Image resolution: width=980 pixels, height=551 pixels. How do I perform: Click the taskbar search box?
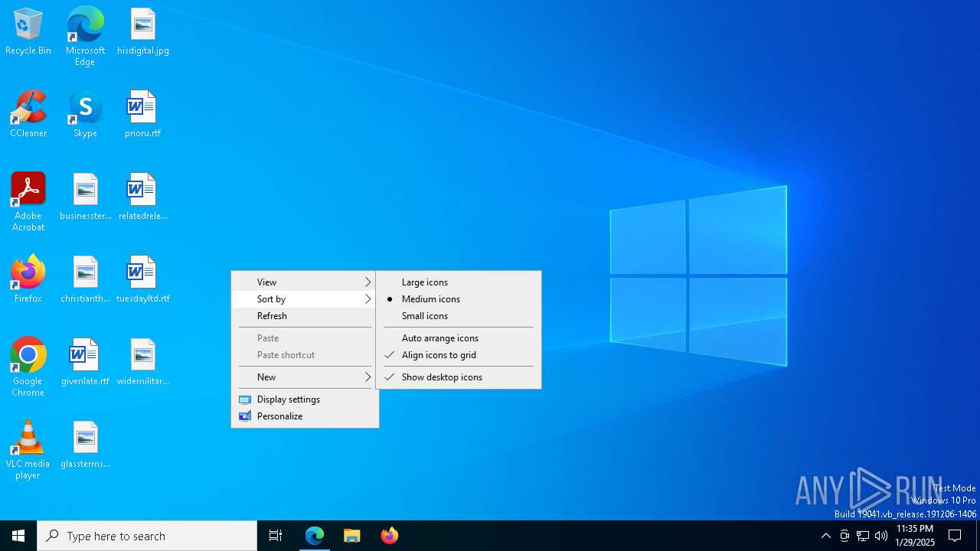(x=147, y=536)
